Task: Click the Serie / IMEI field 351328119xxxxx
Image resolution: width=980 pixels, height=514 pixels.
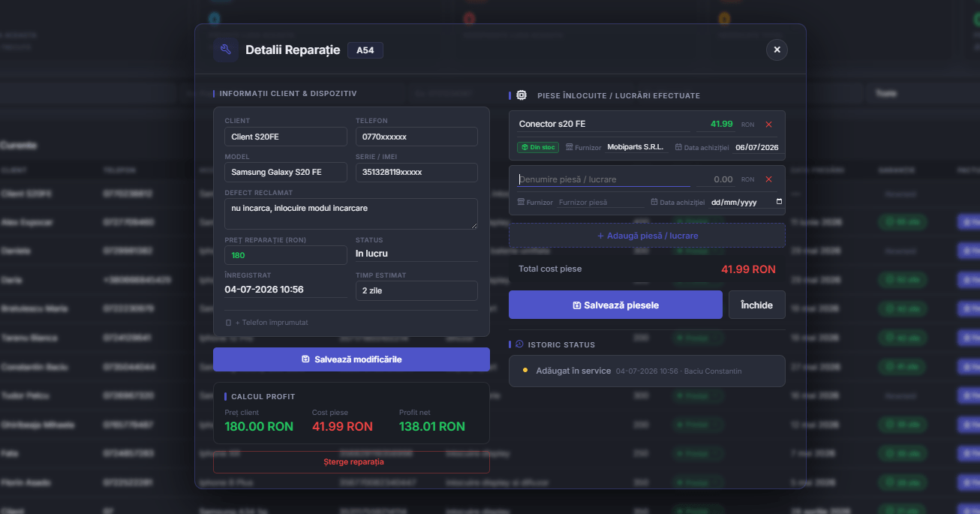Action: (416, 173)
